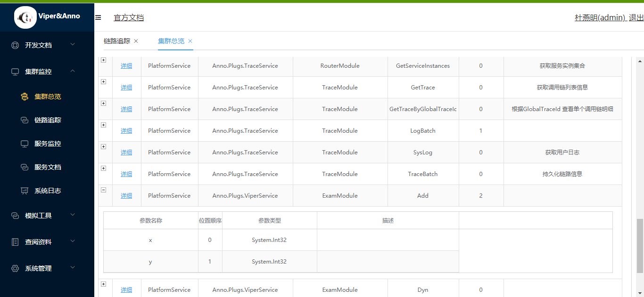The image size is (644, 297).
Task: Toggle the sidebar hamburger menu icon
Action: pos(98,17)
